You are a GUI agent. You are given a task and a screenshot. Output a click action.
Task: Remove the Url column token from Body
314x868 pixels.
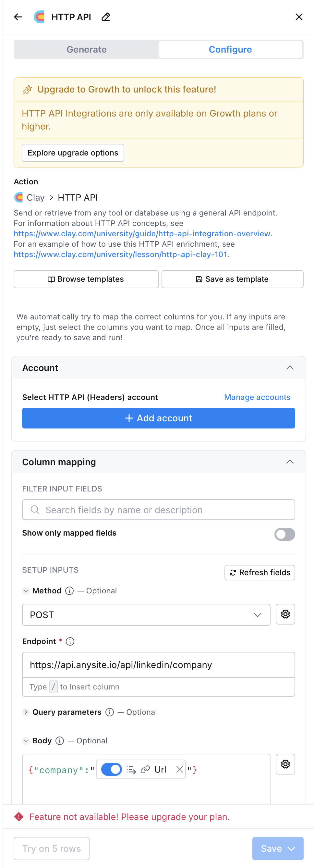[x=180, y=769]
